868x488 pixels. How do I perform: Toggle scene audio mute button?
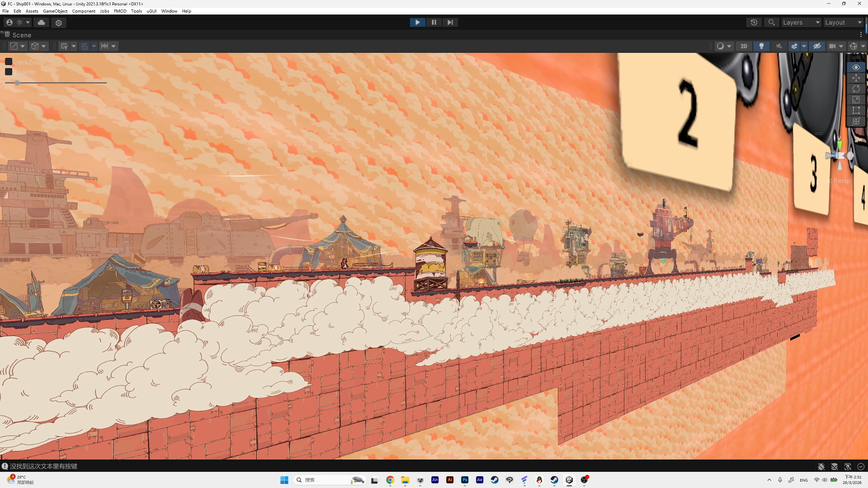[779, 46]
